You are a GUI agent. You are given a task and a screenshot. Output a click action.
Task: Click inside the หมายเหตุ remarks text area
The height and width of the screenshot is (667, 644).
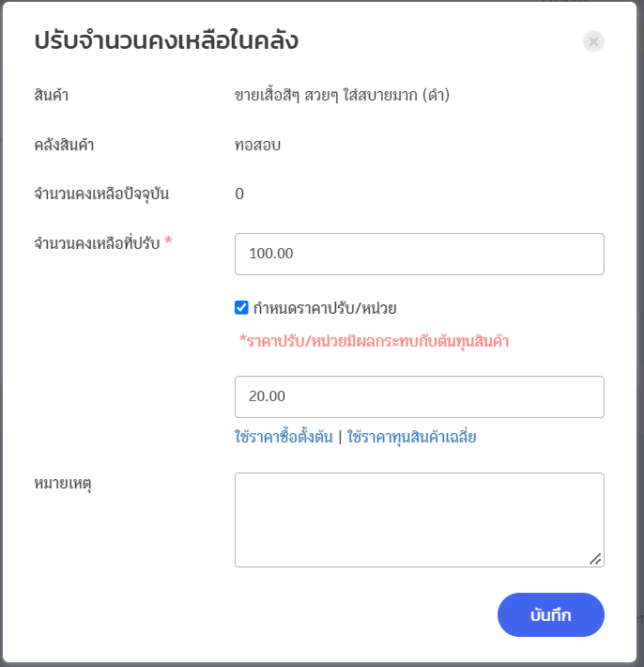(419, 520)
